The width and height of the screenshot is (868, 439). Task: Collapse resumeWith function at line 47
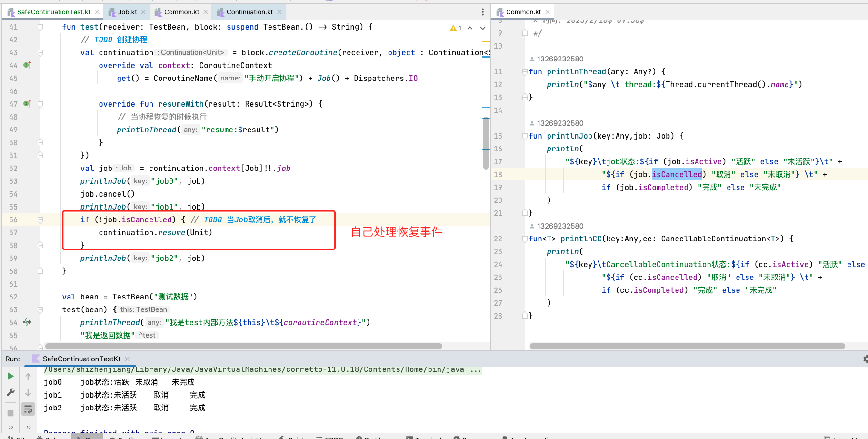tap(40, 104)
